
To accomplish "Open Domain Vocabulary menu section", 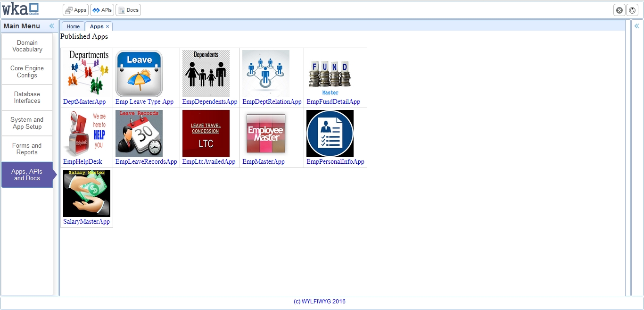I will [27, 46].
